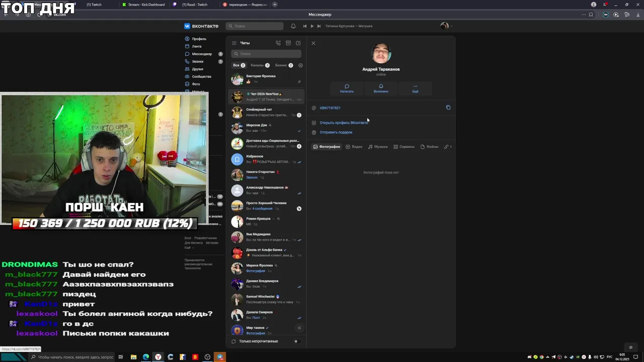Compose a new chat with pencil icon
This screenshot has width=644, height=362.
click(x=298, y=43)
